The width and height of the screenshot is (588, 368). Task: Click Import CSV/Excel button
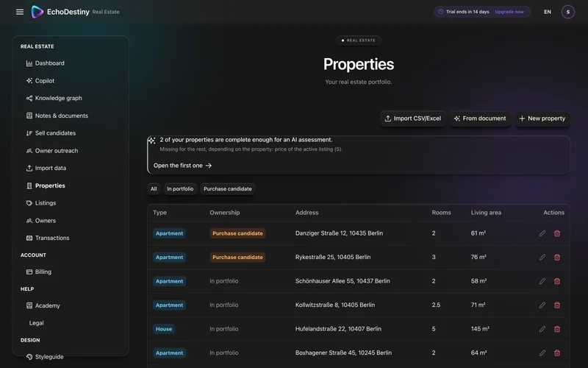tap(413, 118)
